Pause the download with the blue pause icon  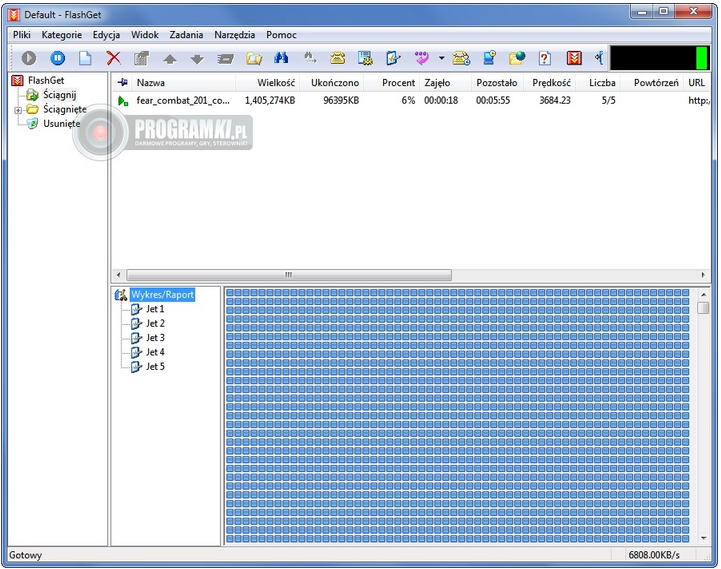tap(57, 58)
